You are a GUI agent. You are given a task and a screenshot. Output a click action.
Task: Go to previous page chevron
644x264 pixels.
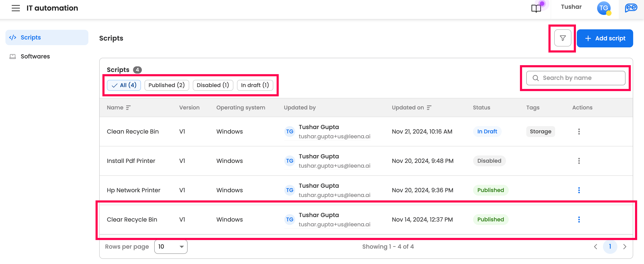(x=596, y=247)
